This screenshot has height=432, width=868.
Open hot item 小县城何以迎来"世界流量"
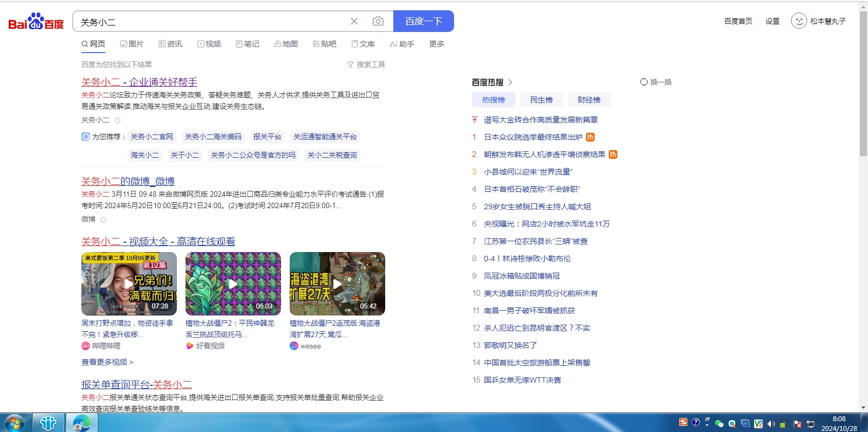coord(528,172)
